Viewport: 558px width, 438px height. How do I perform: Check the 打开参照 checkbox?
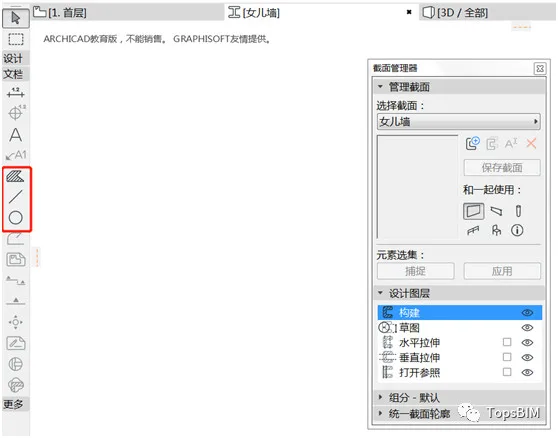(507, 372)
